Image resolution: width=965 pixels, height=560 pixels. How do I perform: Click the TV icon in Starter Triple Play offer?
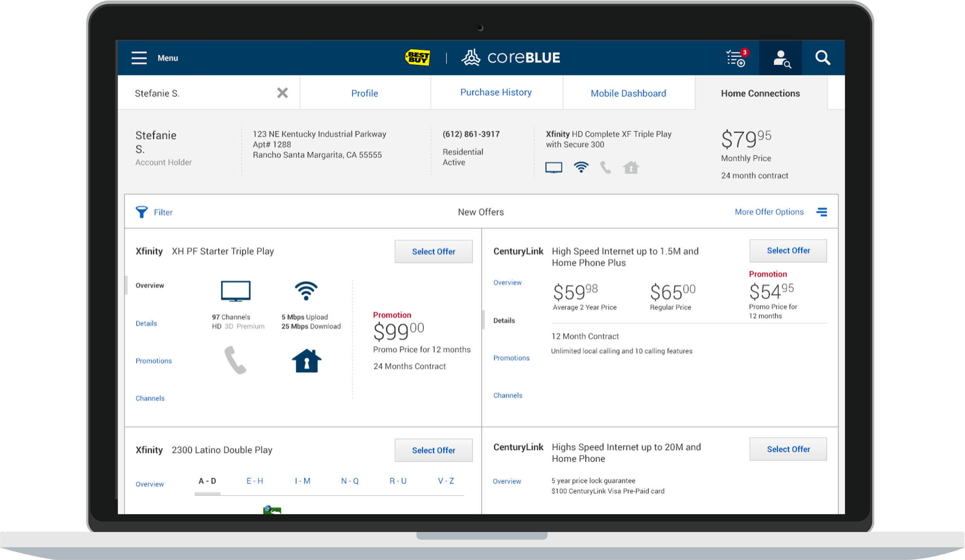[236, 291]
